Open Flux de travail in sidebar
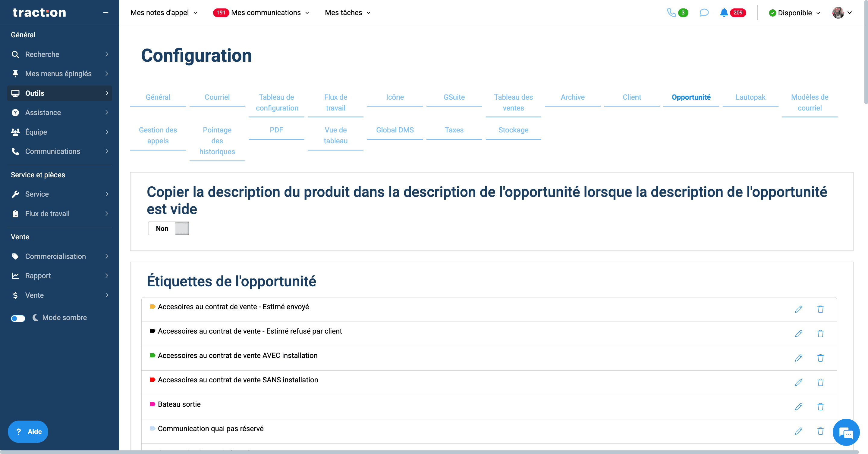 tap(60, 214)
